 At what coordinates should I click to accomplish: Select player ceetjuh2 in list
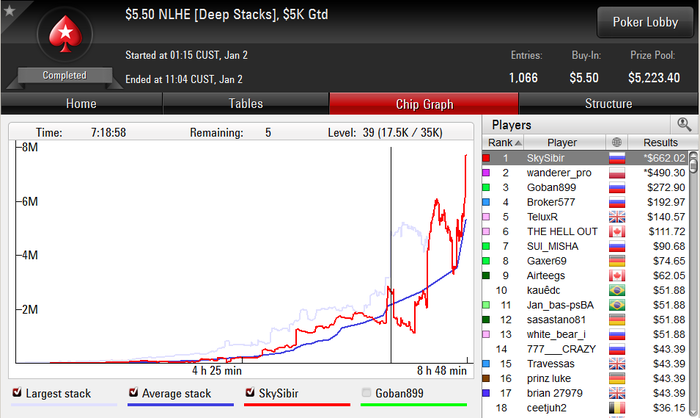click(x=585, y=408)
